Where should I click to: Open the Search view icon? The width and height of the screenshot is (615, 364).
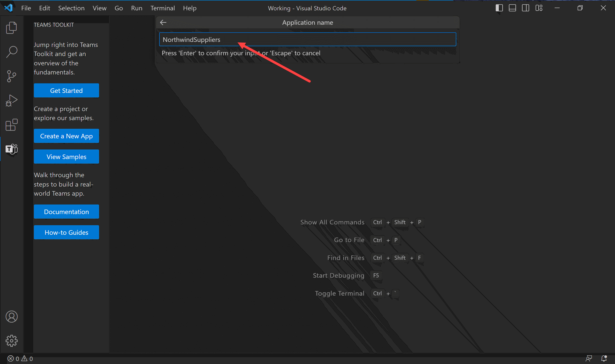11,52
